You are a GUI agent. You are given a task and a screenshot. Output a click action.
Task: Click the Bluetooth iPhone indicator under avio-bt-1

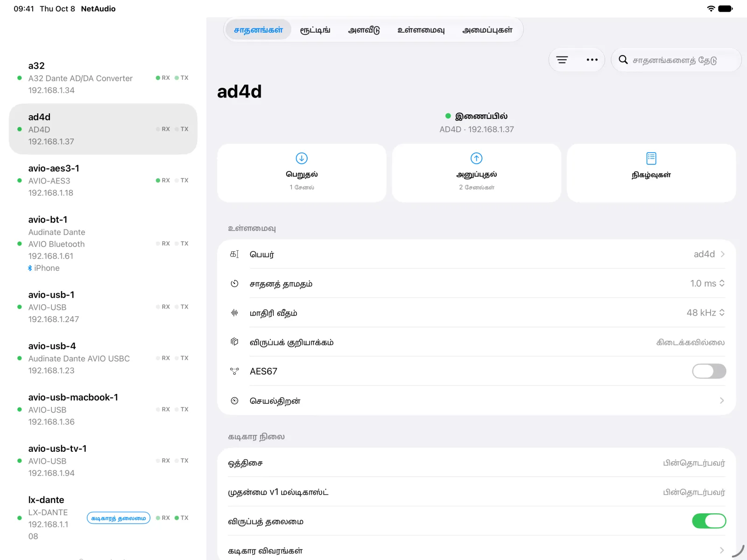pos(44,268)
